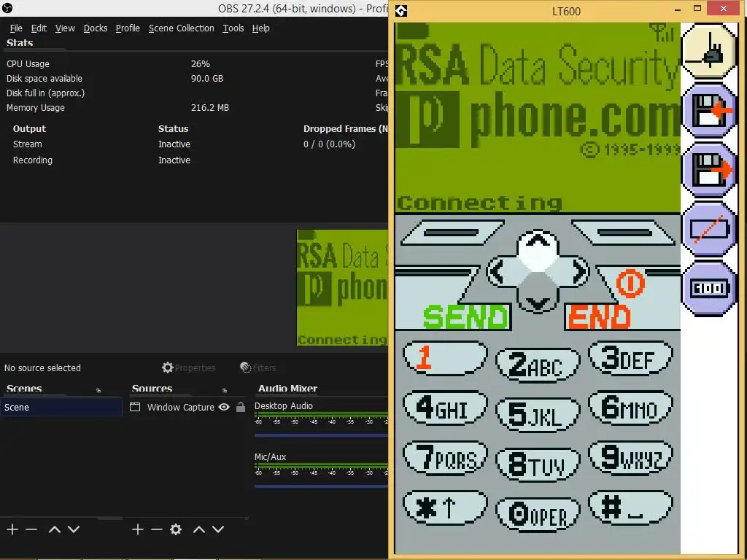Click the LT600 phone display screen
Viewport: 747px width, 560px height.
538,117
